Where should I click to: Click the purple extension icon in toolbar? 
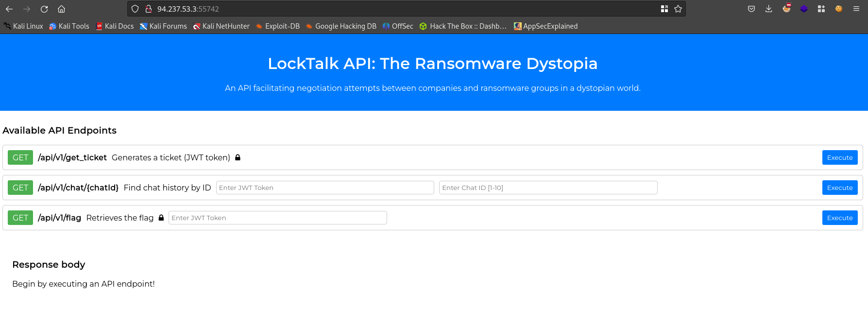[804, 9]
